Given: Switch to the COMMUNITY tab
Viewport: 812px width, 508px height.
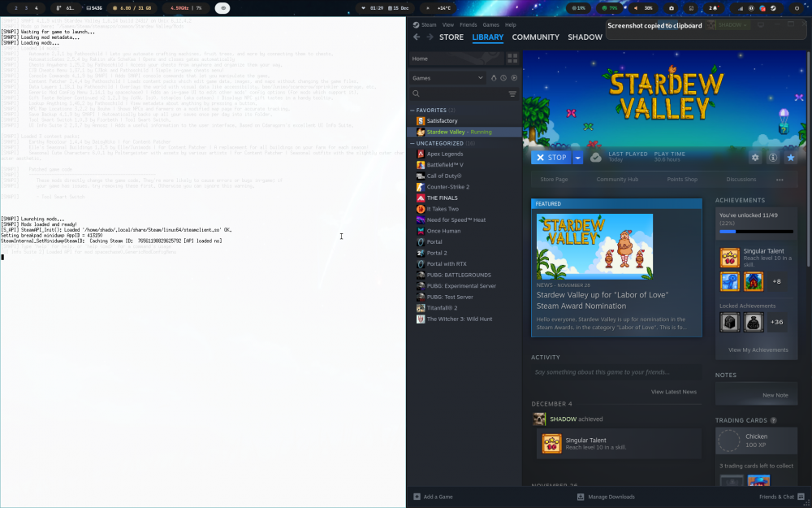Looking at the screenshot, I should [x=535, y=37].
